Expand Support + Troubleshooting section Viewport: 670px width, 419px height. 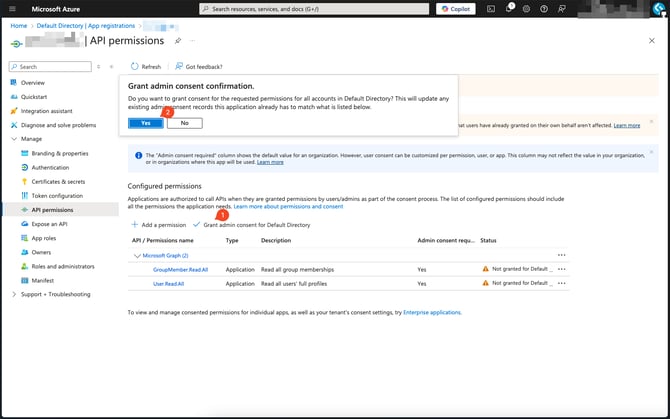click(x=13, y=294)
